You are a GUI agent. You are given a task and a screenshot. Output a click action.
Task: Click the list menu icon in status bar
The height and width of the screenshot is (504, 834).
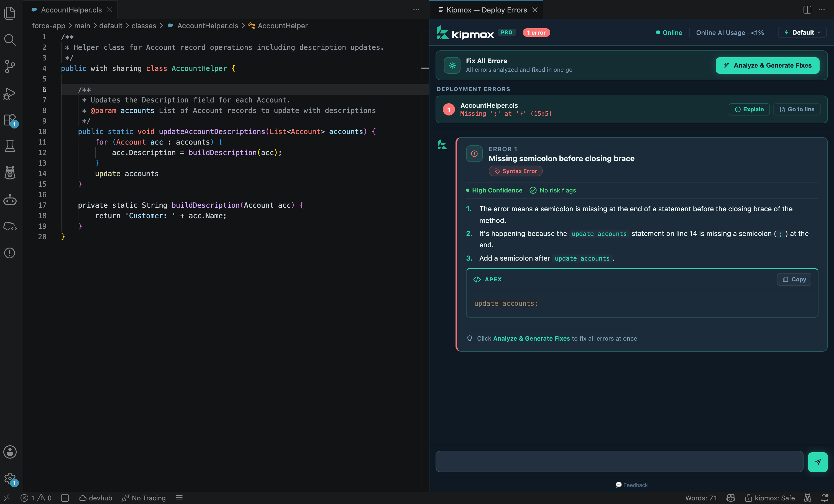[x=179, y=498]
